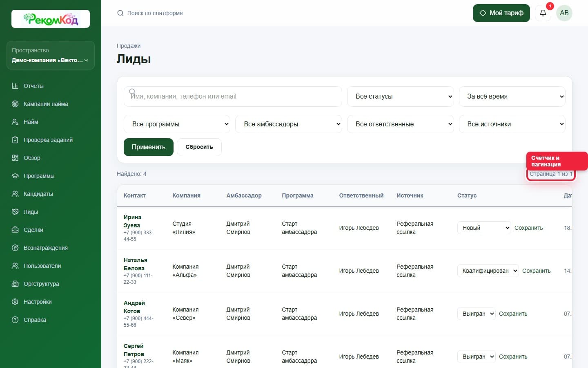This screenshot has height=368, width=588.
Task: Change Ирина Зуева status from Новый
Action: 484,228
